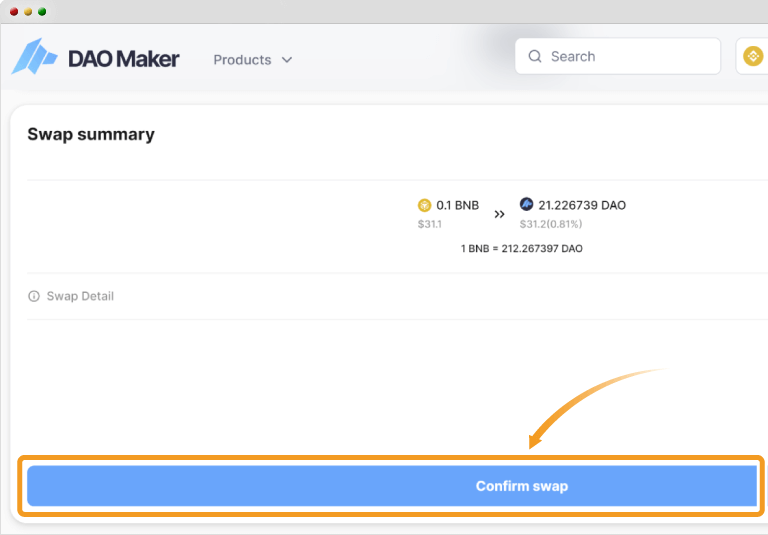Click the rate text 1 BNB = 212.267397 DAO
This screenshot has width=768, height=535.
[522, 248]
